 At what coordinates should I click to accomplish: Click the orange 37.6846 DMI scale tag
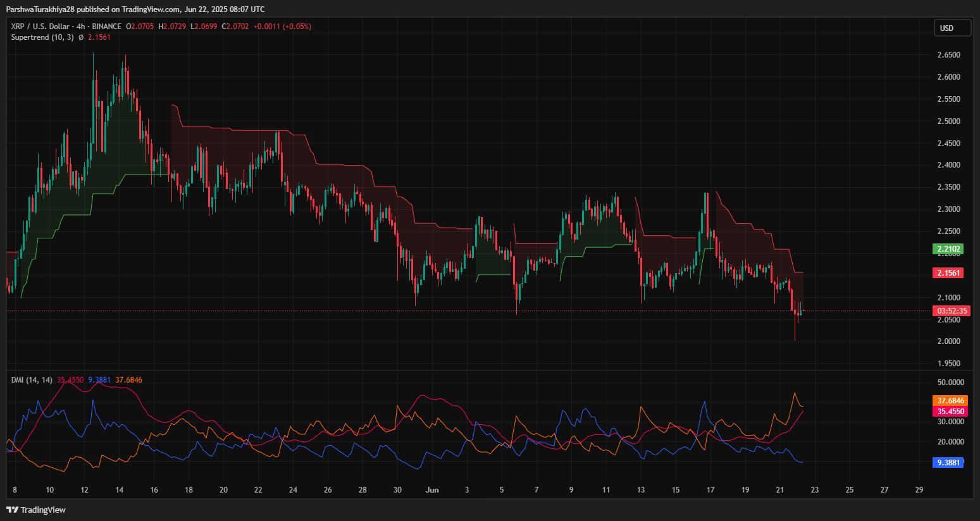coord(950,401)
